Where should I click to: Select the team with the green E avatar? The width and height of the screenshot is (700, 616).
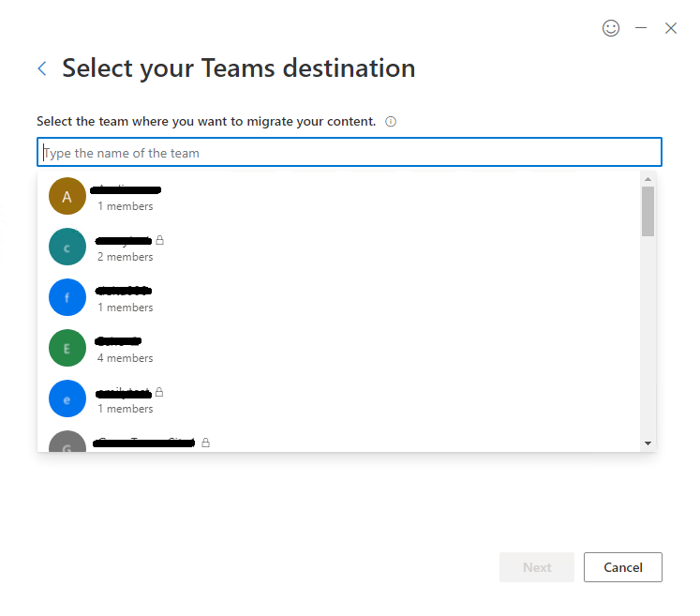coord(339,348)
